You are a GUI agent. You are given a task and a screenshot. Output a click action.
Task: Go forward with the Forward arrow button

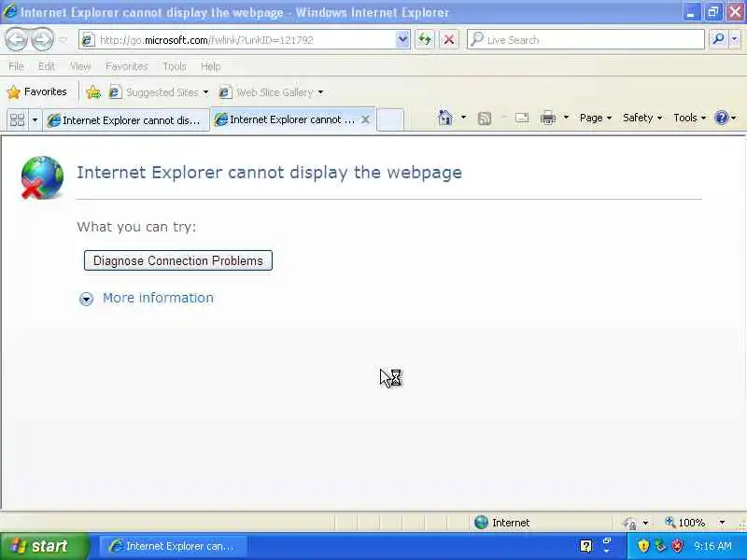point(42,40)
